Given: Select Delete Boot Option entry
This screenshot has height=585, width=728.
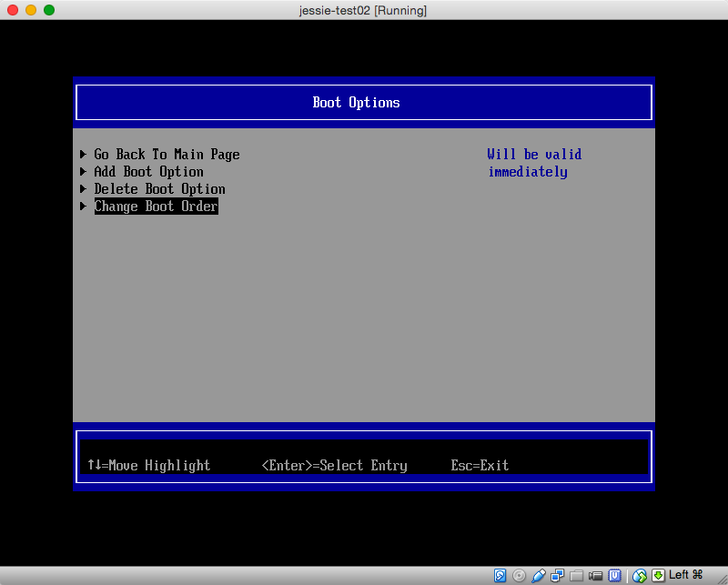Looking at the screenshot, I should [x=159, y=189].
